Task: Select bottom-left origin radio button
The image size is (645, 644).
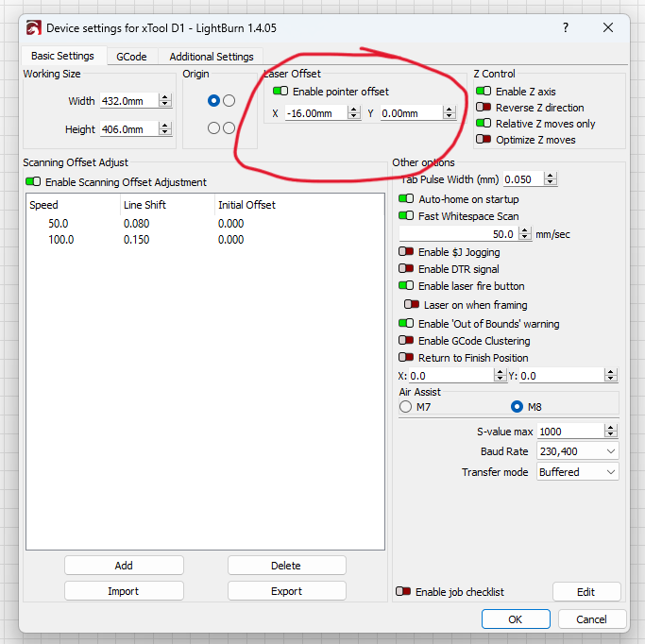Action: coord(213,127)
